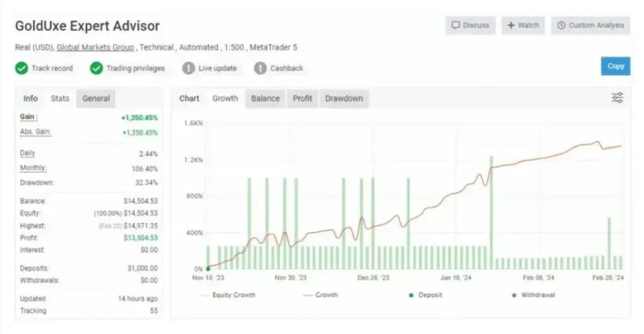Click the Track record green checkmark icon

click(x=22, y=68)
